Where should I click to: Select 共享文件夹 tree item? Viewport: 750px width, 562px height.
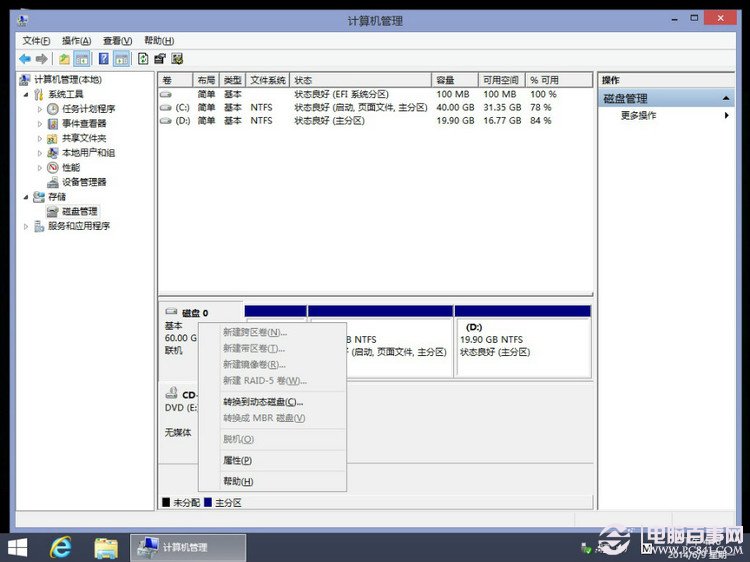tap(84, 138)
